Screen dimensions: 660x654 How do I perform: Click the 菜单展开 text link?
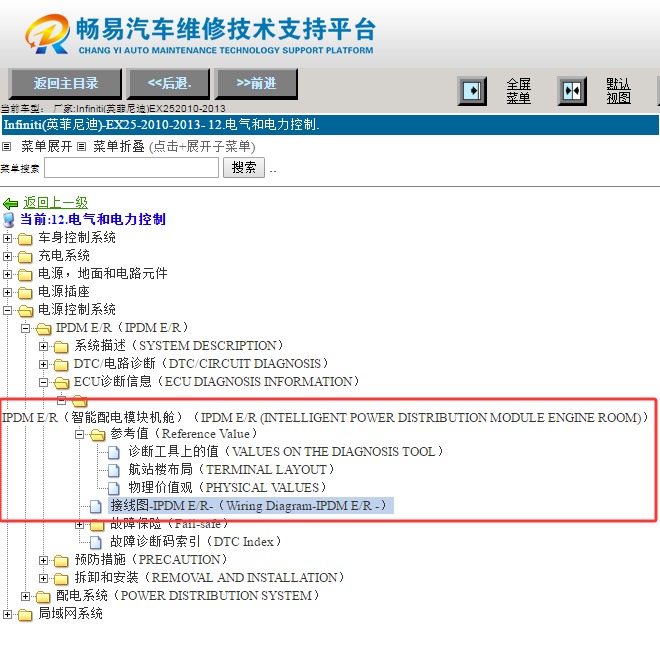[x=47, y=146]
